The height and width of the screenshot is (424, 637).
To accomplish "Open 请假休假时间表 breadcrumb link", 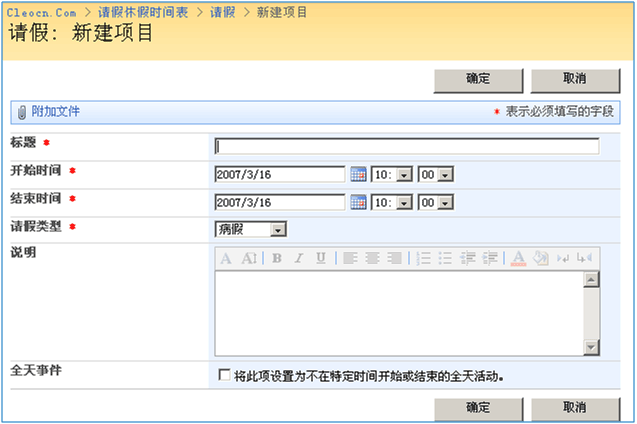I will pyautogui.click(x=143, y=13).
